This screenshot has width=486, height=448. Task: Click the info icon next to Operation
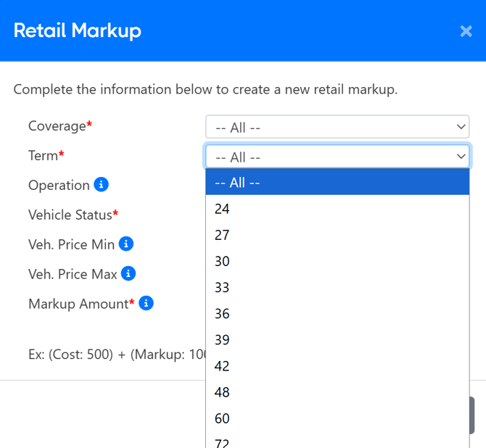click(102, 185)
